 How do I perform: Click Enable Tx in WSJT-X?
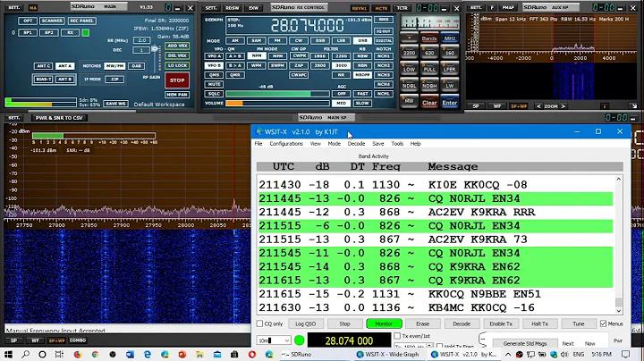(x=501, y=323)
